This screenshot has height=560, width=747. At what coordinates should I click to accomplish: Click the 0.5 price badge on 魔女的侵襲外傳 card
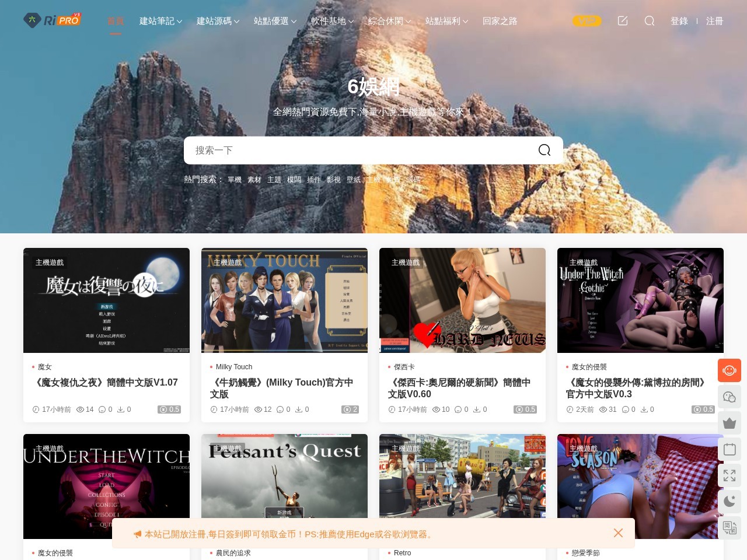click(703, 409)
